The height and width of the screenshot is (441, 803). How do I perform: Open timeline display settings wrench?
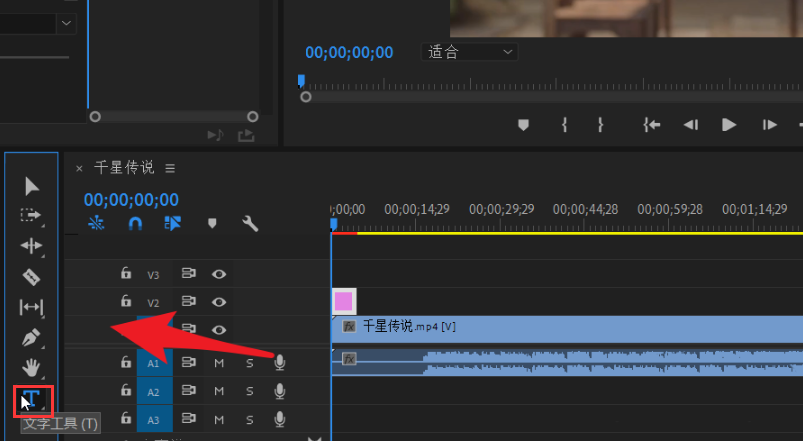click(250, 223)
